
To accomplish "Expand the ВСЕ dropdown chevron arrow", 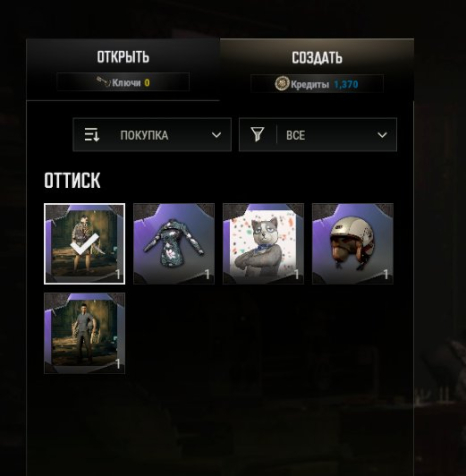I will pyautogui.click(x=382, y=135).
